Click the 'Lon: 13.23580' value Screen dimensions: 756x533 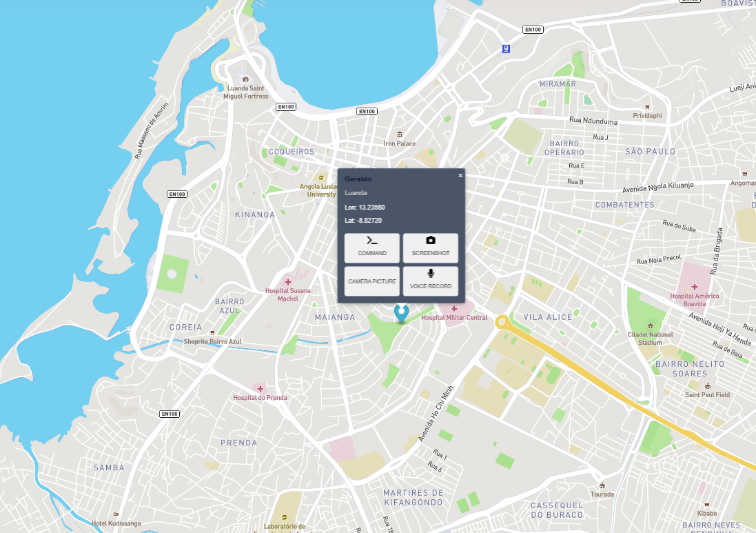point(365,208)
